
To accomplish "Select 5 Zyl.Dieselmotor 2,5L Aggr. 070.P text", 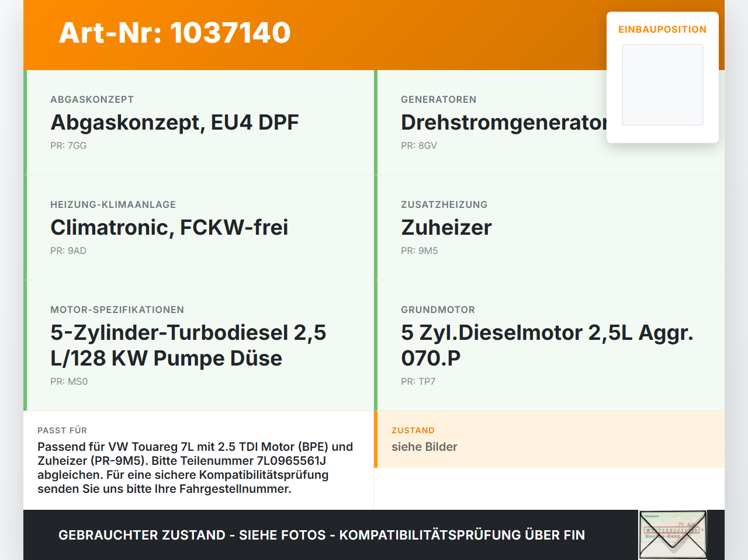I will 547,345.
